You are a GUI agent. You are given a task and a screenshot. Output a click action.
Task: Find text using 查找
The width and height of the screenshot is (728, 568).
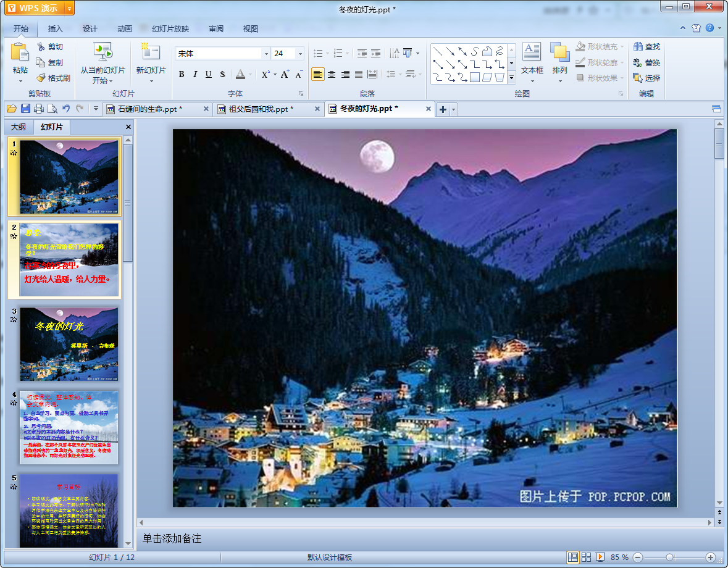point(646,47)
